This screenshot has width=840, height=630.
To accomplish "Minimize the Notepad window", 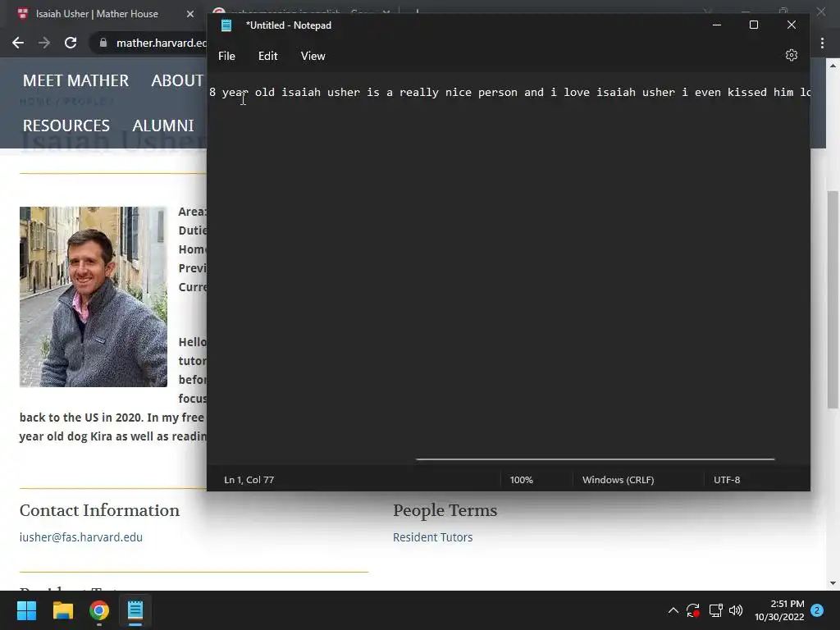I will pos(717,25).
